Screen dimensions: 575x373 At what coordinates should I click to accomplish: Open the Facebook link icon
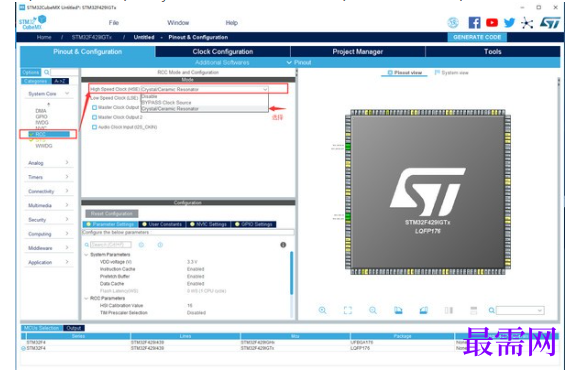[475, 23]
